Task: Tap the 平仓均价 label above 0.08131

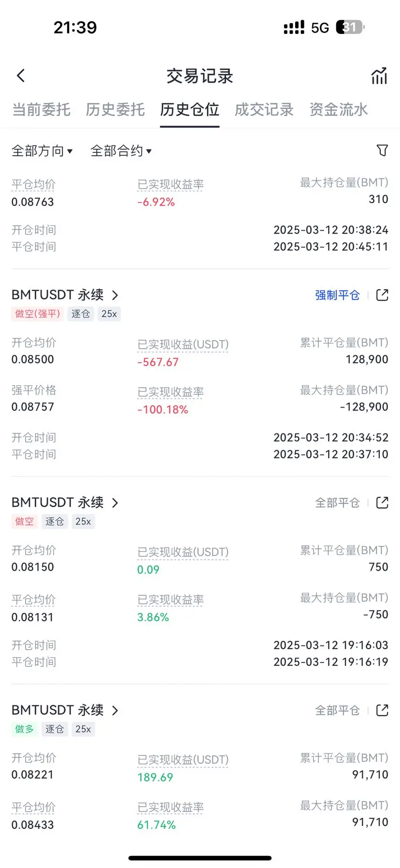Action: pos(34,600)
